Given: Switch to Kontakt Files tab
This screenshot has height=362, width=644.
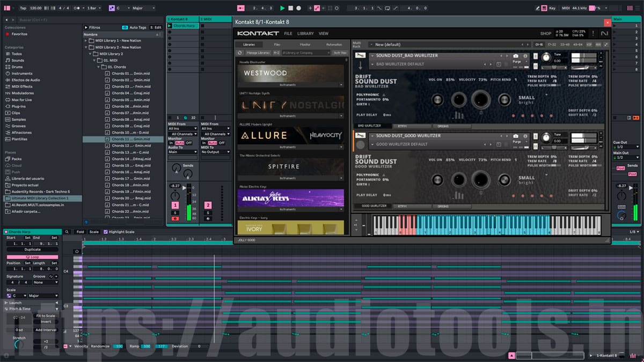Looking at the screenshot, I should tap(277, 45).
